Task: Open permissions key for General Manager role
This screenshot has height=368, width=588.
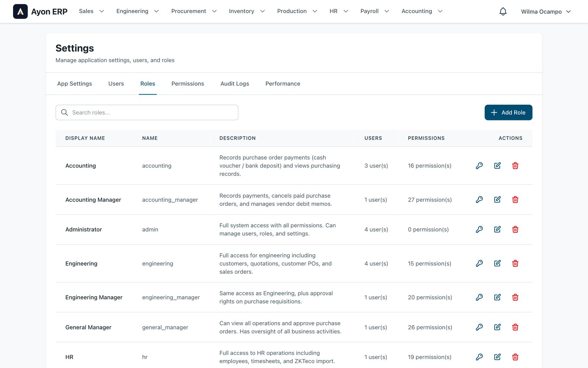Action: tap(479, 327)
